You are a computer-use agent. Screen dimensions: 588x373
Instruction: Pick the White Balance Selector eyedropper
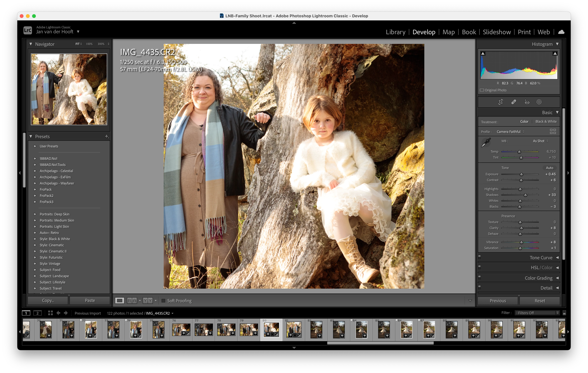click(486, 142)
